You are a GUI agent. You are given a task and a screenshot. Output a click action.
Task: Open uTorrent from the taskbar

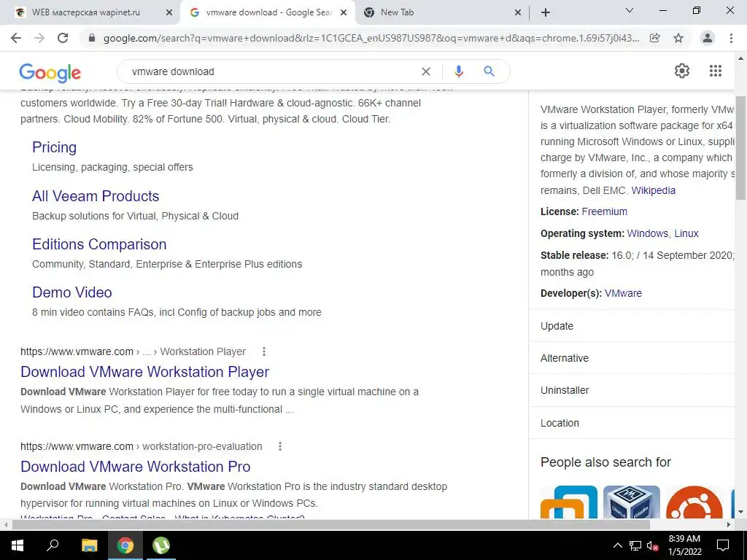(x=161, y=545)
